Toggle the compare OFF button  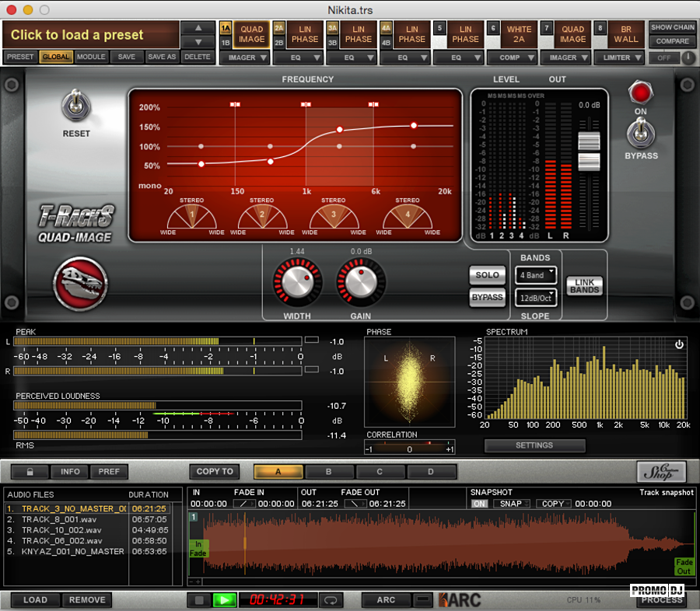pos(664,58)
